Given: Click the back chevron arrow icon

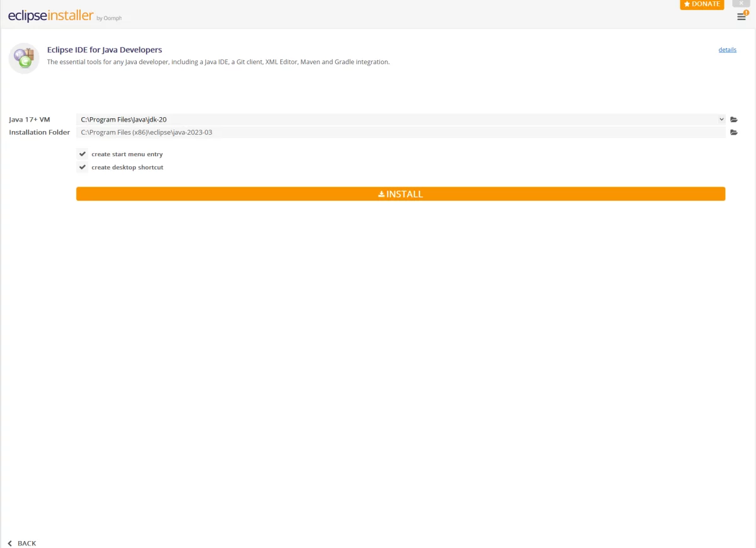Looking at the screenshot, I should (9, 543).
